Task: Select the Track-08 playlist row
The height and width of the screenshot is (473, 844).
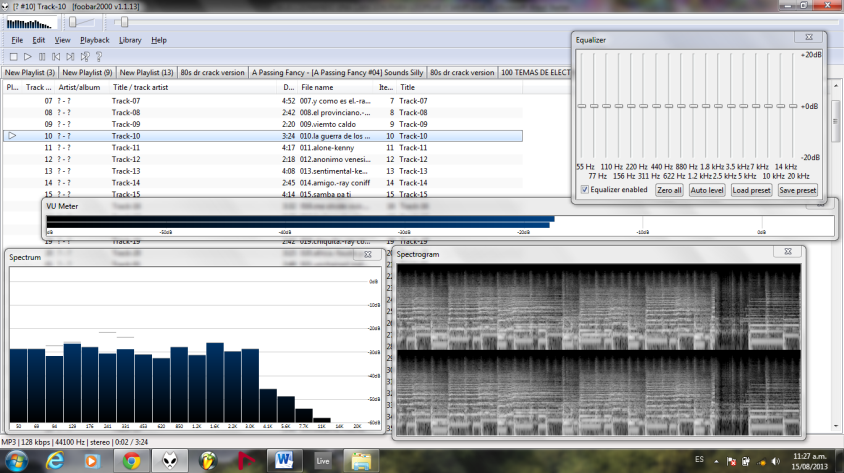Action: tap(263, 112)
